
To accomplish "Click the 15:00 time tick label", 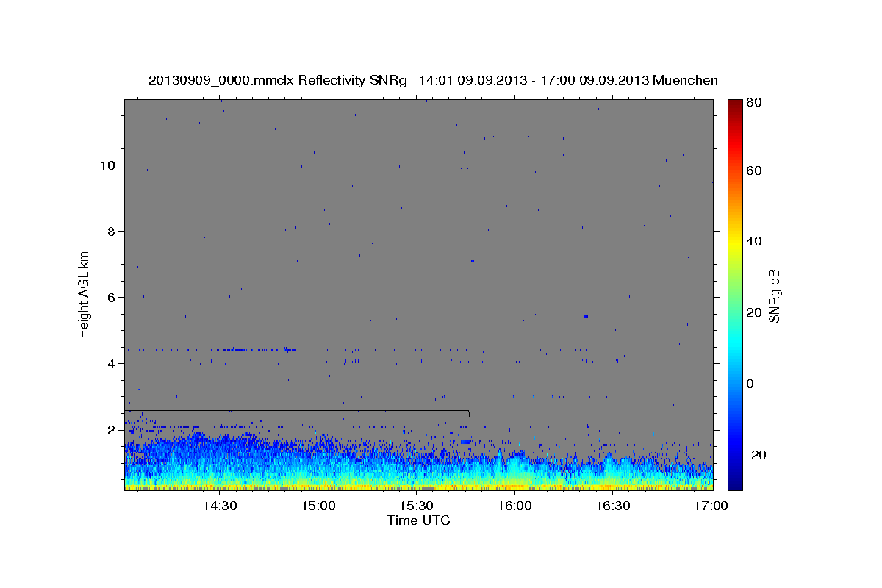I will pyautogui.click(x=318, y=506).
